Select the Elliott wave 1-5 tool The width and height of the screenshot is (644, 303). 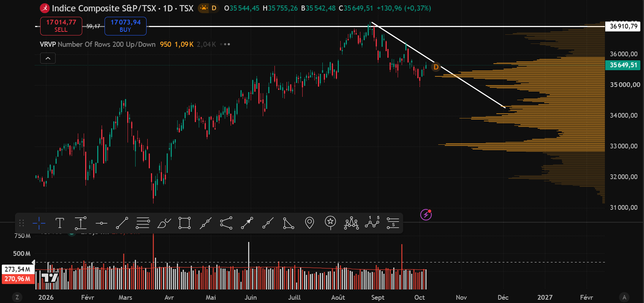(x=372, y=223)
